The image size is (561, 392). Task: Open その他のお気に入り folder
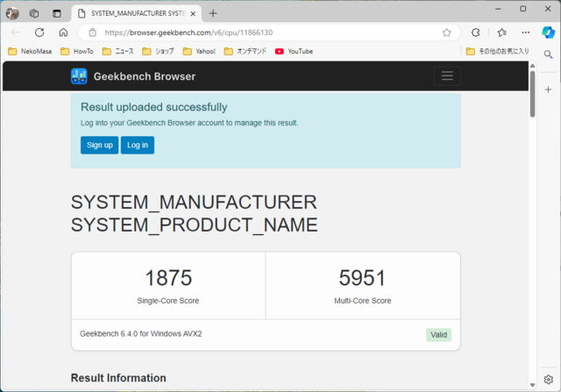497,51
